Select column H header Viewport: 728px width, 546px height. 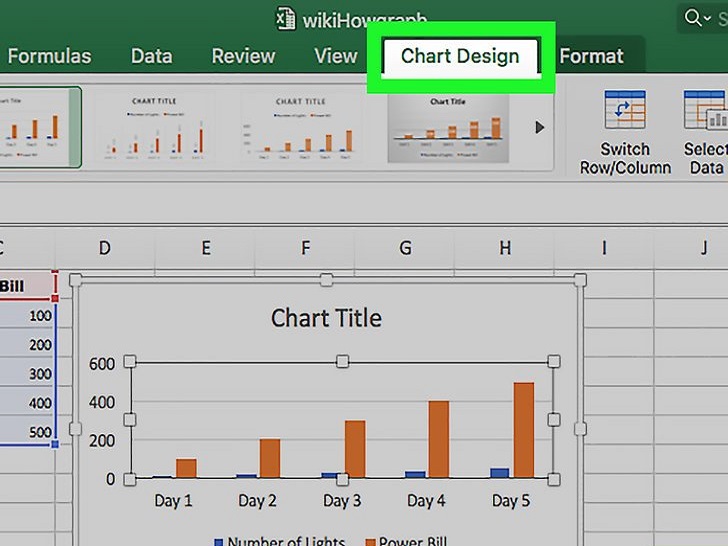(505, 248)
